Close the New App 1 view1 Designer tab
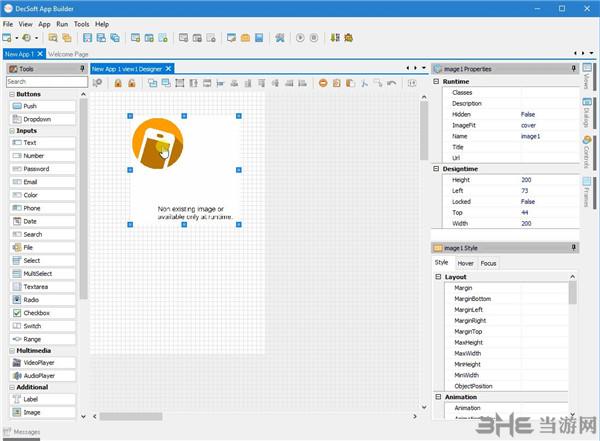The image size is (600, 441). click(x=168, y=69)
